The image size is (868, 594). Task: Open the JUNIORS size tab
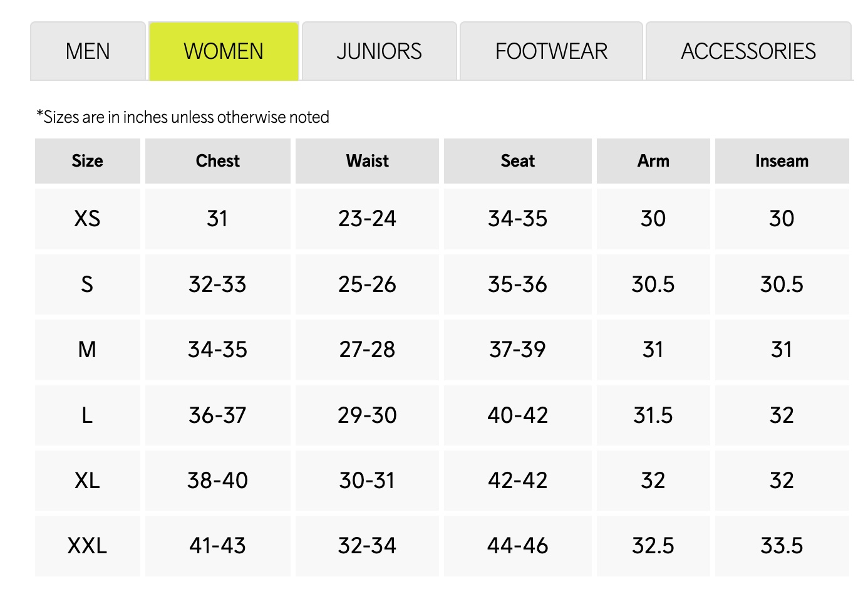pos(379,51)
